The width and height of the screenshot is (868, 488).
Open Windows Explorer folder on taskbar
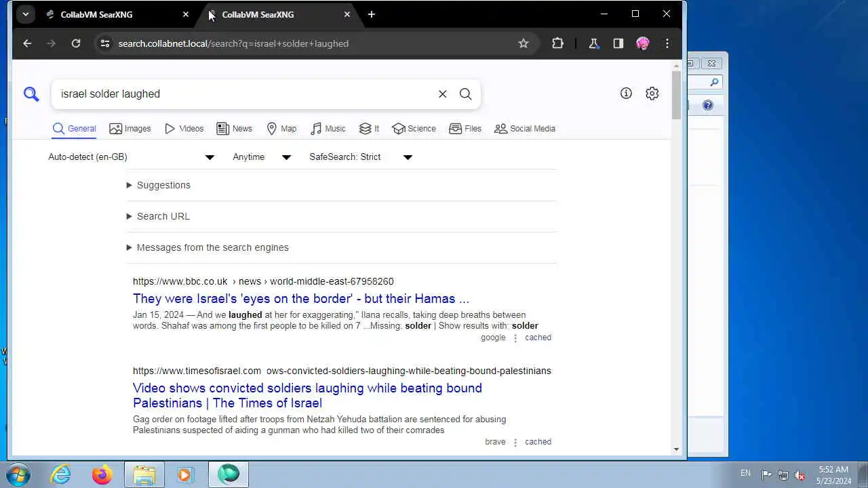[144, 474]
